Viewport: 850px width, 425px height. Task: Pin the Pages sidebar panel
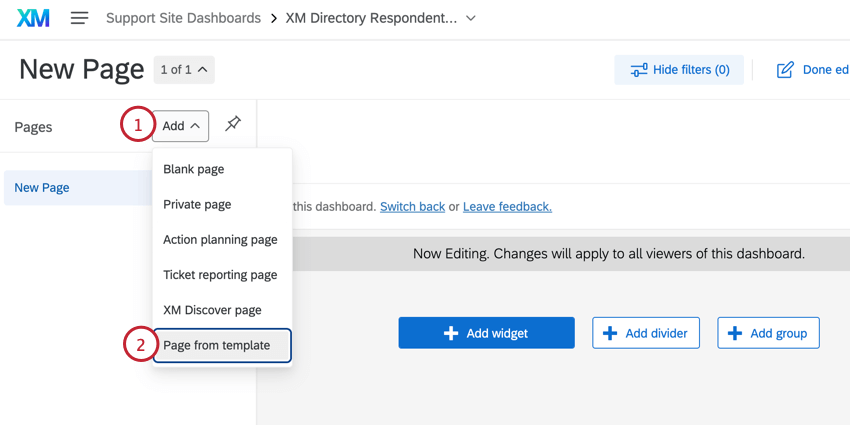tap(233, 124)
